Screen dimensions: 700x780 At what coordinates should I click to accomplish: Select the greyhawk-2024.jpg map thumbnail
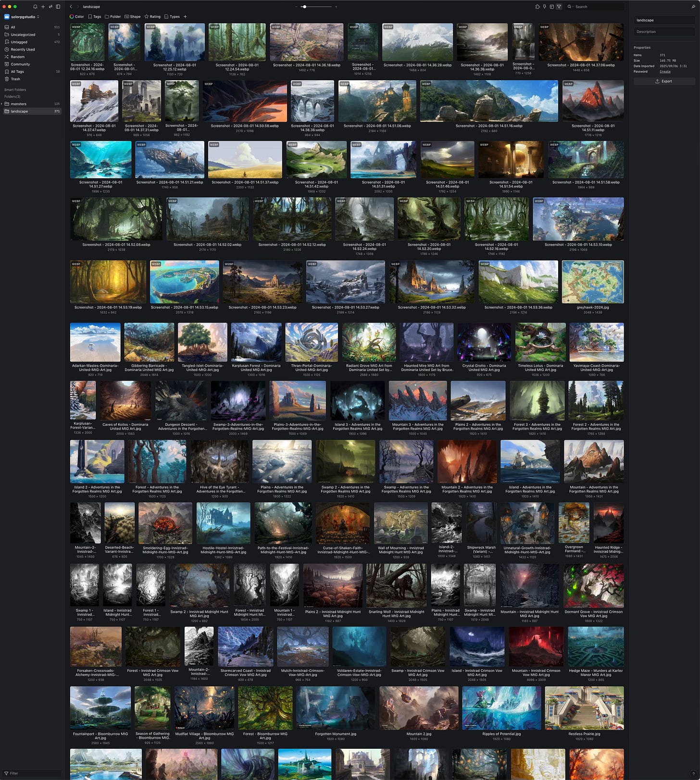593,282
